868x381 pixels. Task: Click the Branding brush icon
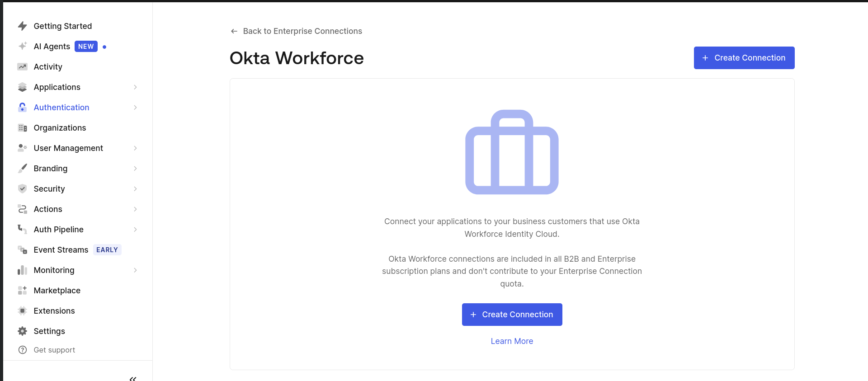coord(22,169)
